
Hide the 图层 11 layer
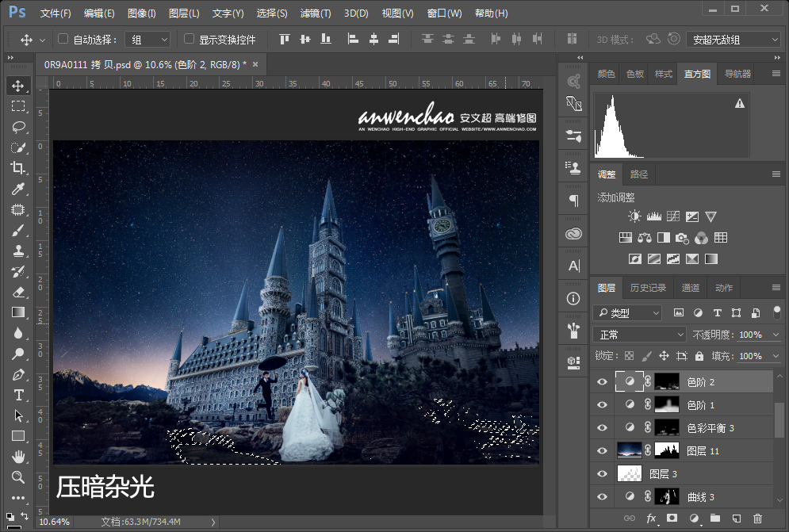point(602,451)
